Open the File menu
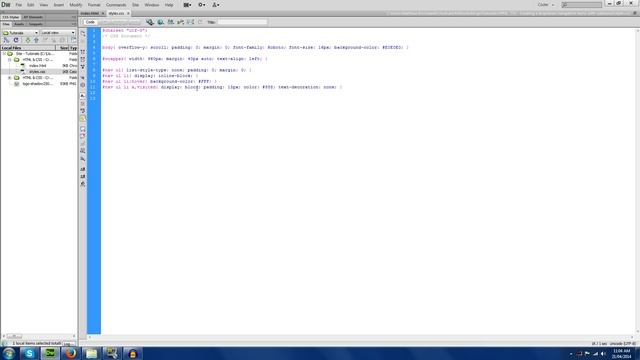 [18, 5]
